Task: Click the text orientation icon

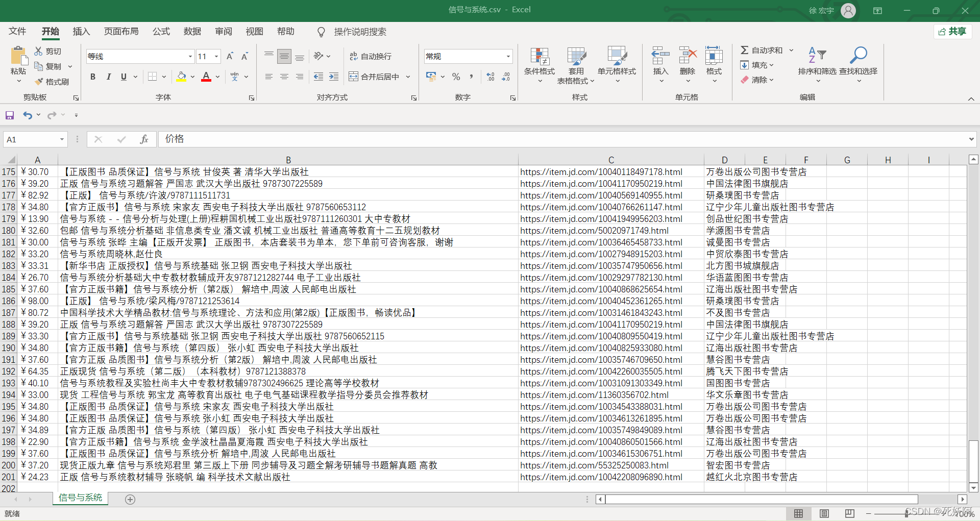Action: pyautogui.click(x=318, y=56)
